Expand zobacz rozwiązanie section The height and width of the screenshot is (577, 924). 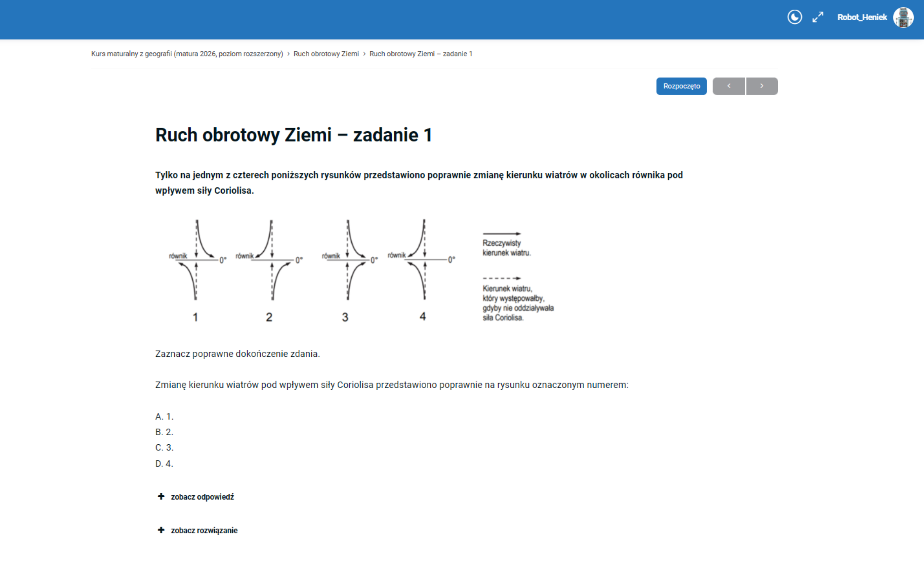point(204,531)
